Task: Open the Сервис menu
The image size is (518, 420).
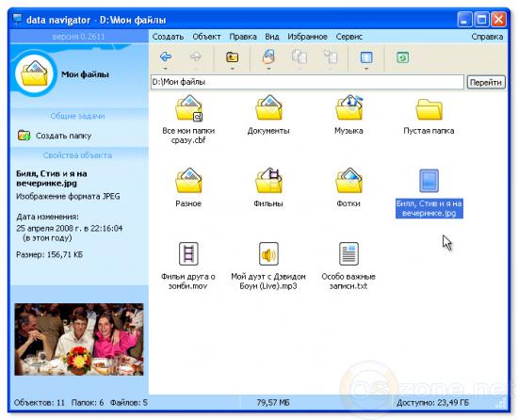Action: (348, 37)
